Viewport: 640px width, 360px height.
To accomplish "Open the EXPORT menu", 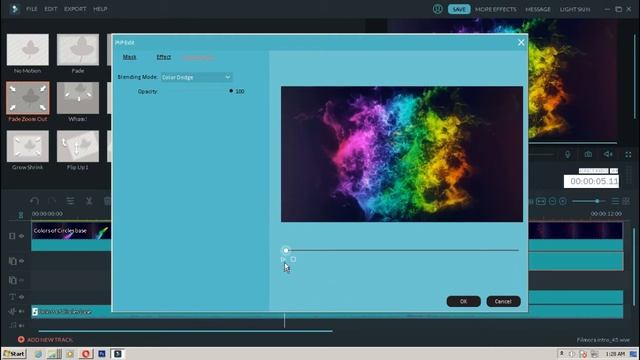I will (75, 9).
